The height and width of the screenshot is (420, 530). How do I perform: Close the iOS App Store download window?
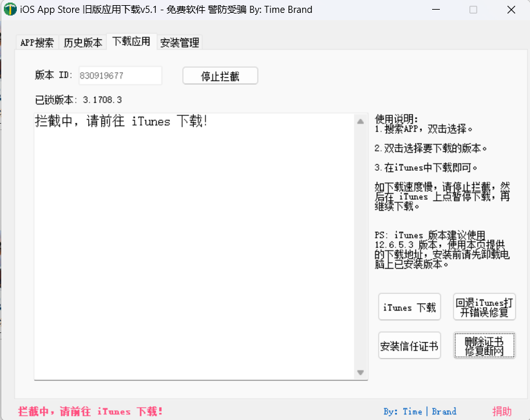pyautogui.click(x=511, y=10)
